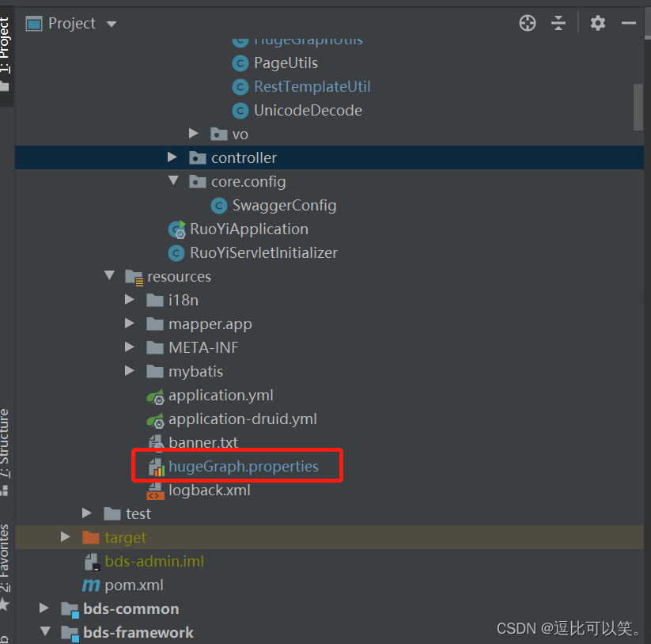Click the application-druid.yml Spring config icon

156,421
